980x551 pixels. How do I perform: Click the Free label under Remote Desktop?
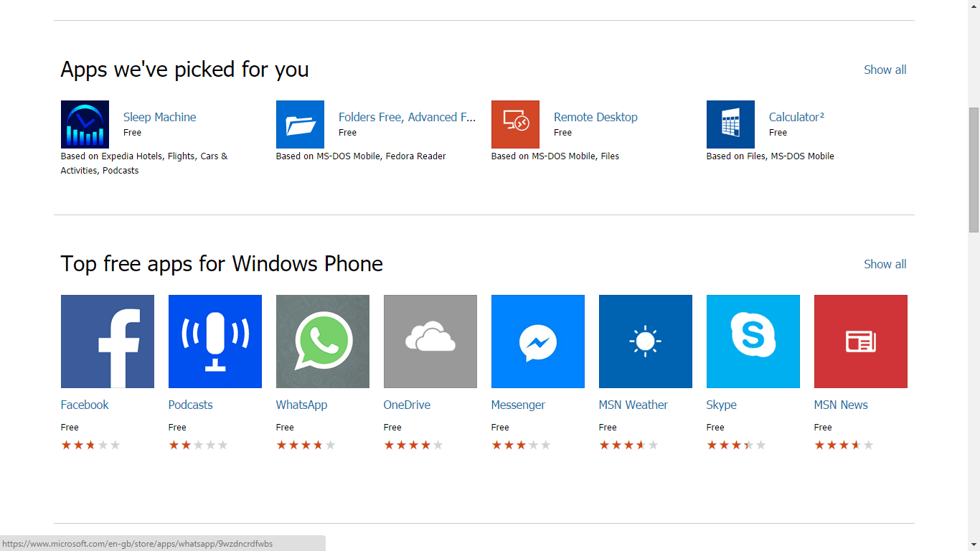[562, 133]
